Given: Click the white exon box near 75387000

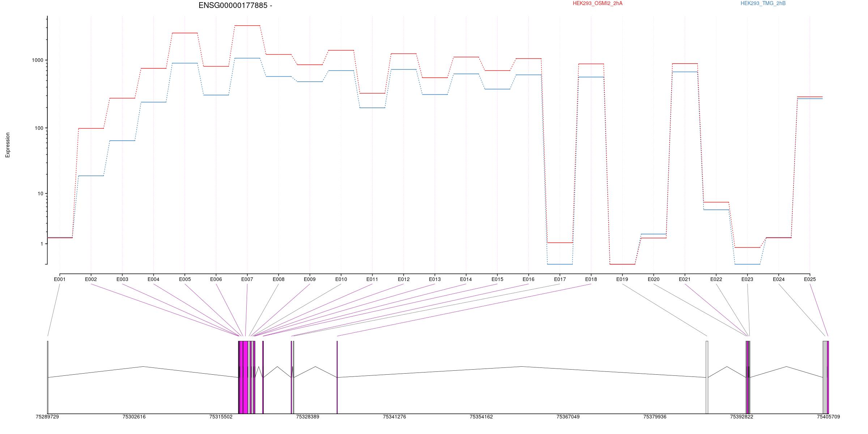Looking at the screenshot, I should (707, 377).
